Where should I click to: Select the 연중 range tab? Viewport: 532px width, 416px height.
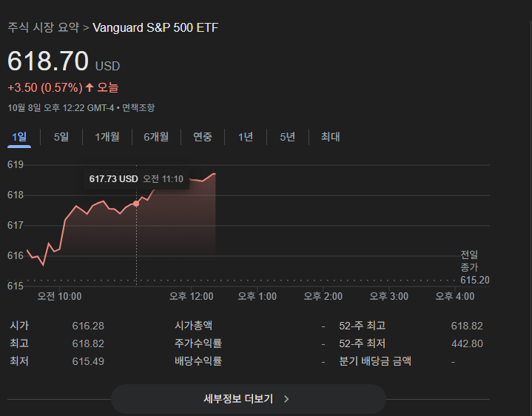click(203, 137)
